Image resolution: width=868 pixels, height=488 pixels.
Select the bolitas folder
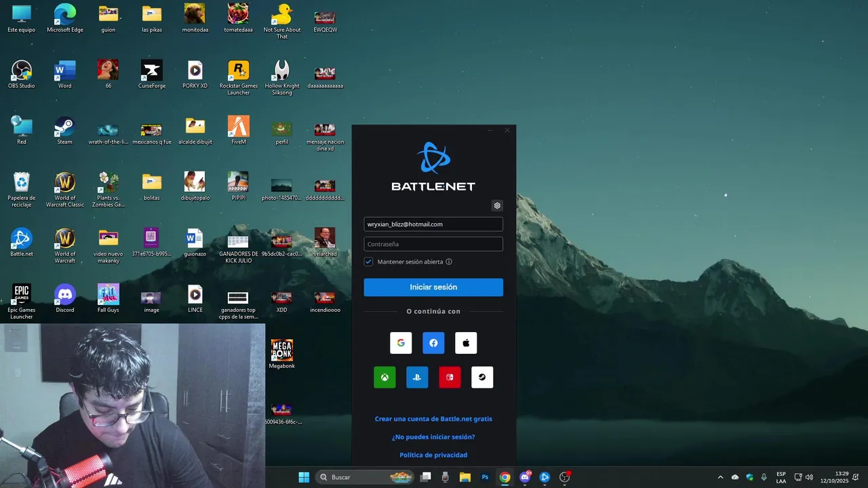(152, 187)
